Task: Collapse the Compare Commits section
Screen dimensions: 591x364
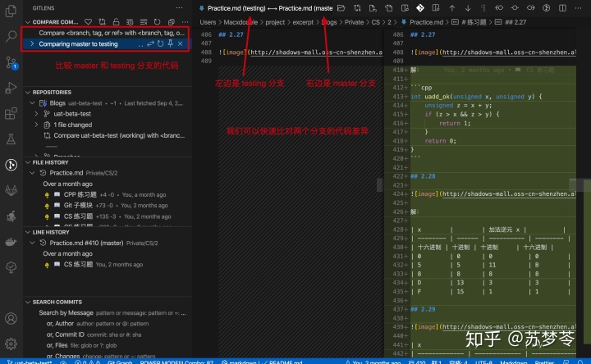Action: [28, 22]
